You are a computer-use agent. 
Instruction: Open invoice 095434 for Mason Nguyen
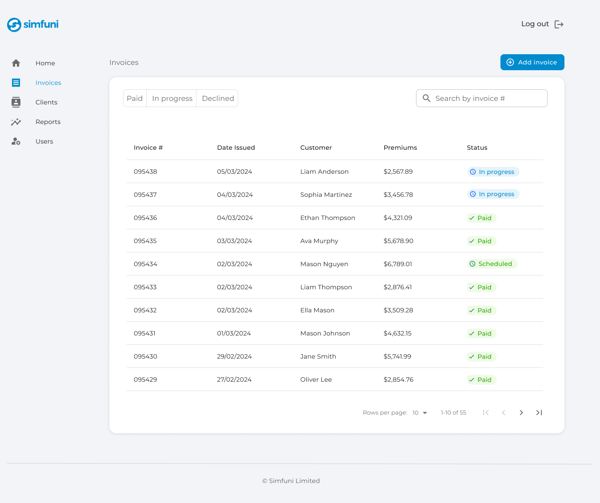[x=145, y=264]
